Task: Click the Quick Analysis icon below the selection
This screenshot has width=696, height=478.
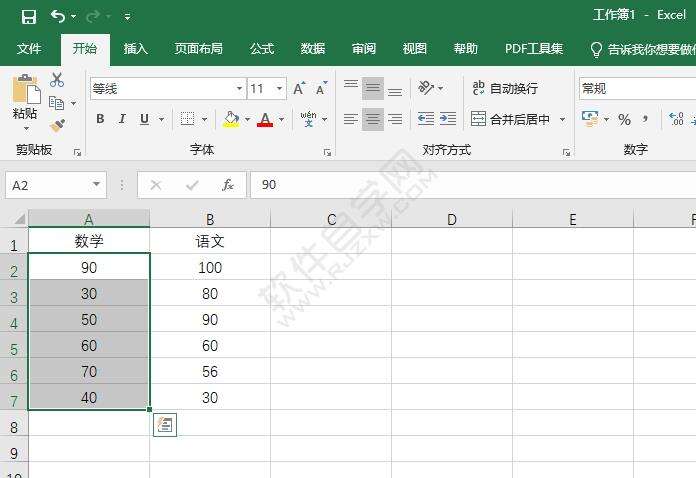Action: [165, 425]
